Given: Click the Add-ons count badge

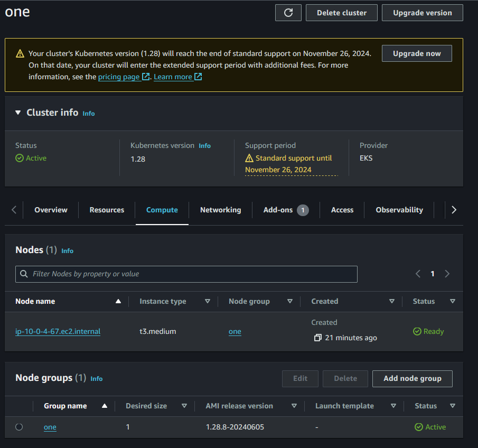Looking at the screenshot, I should [303, 210].
